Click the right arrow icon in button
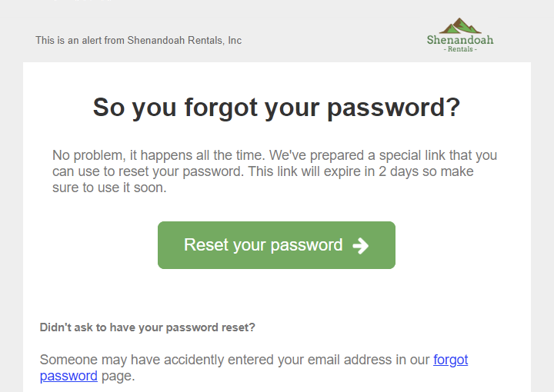Viewport: 554px width, 392px height. (x=360, y=245)
